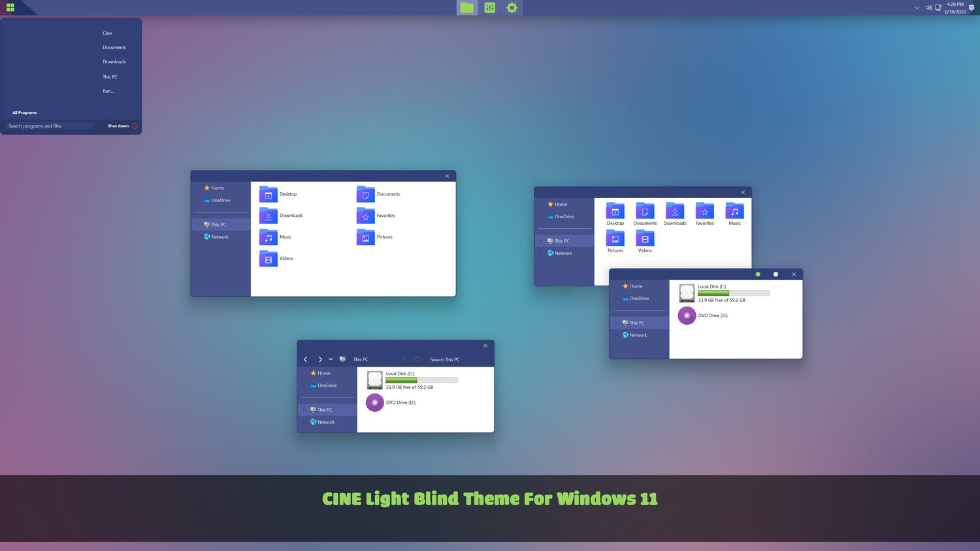Image resolution: width=980 pixels, height=551 pixels.
Task: Click the Shut down button in the Start menu
Action: pyautogui.click(x=118, y=126)
